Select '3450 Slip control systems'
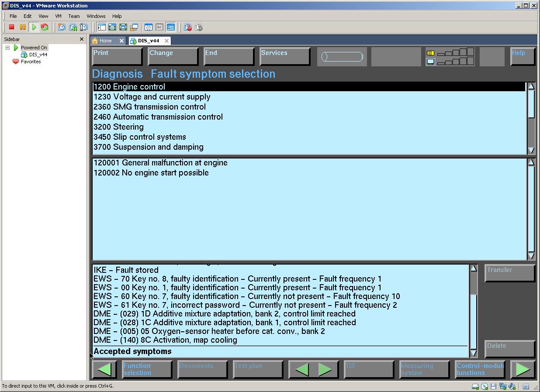540x392 pixels. click(x=309, y=137)
